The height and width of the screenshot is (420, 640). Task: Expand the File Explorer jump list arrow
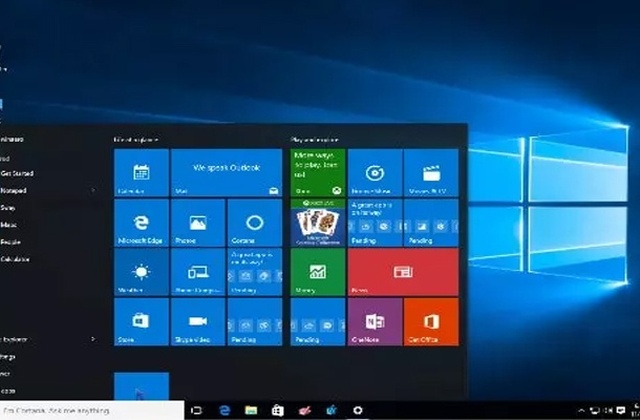(x=93, y=339)
